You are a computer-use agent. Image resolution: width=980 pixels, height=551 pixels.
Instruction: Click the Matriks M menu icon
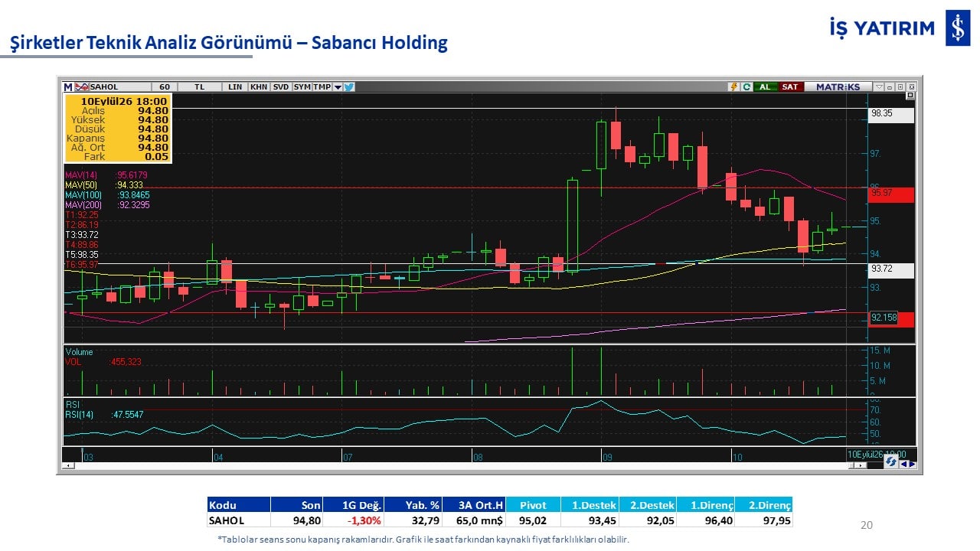click(x=68, y=87)
